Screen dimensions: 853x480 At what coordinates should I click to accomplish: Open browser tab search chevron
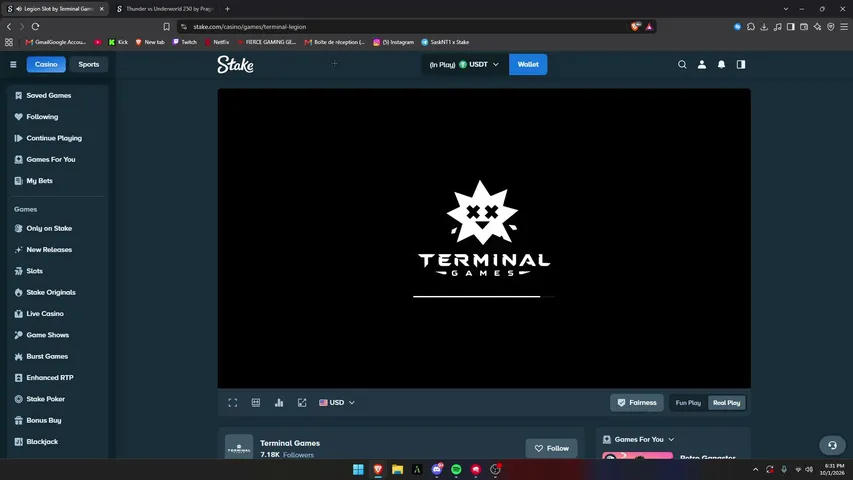pyautogui.click(x=786, y=9)
